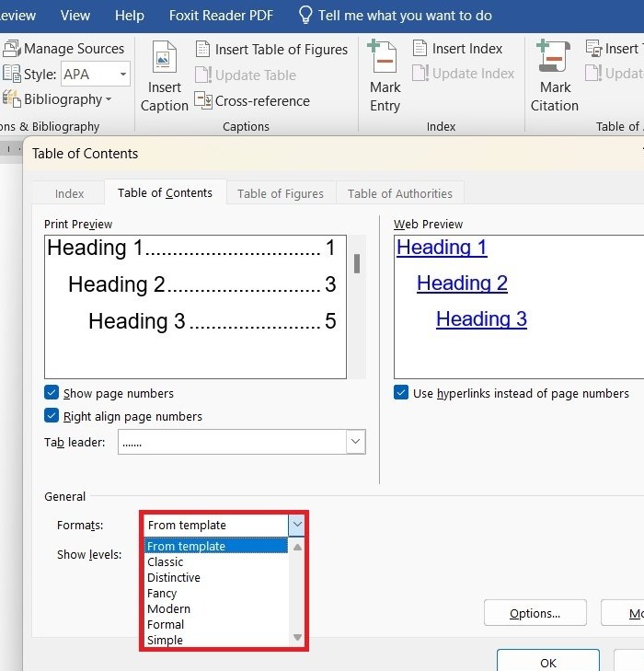Open Foxit Reader PDF tab
Image resolution: width=644 pixels, height=671 pixels.
pos(221,16)
